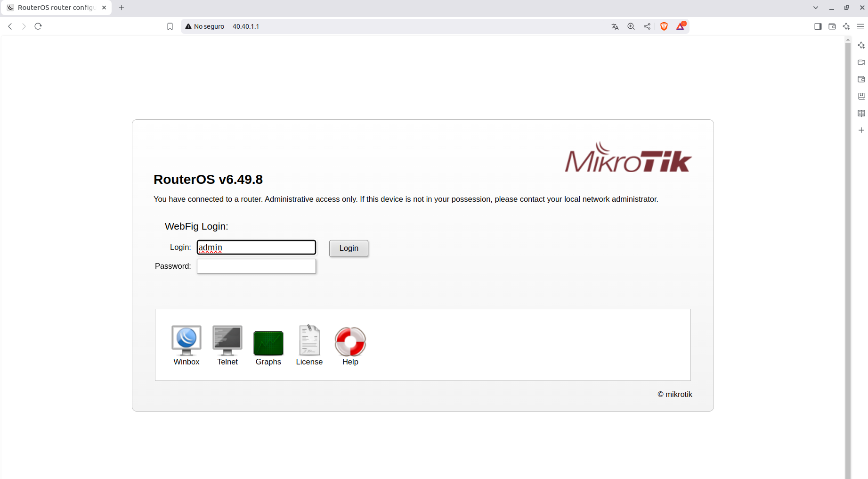Go forward in browser history

click(x=24, y=26)
